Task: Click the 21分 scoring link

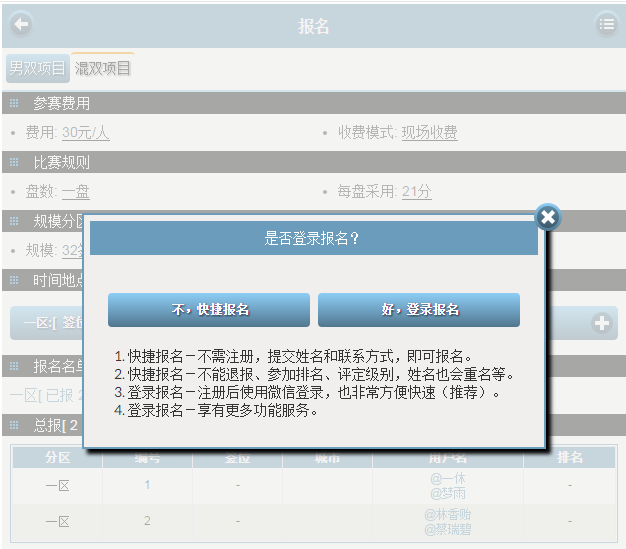Action: click(x=416, y=192)
